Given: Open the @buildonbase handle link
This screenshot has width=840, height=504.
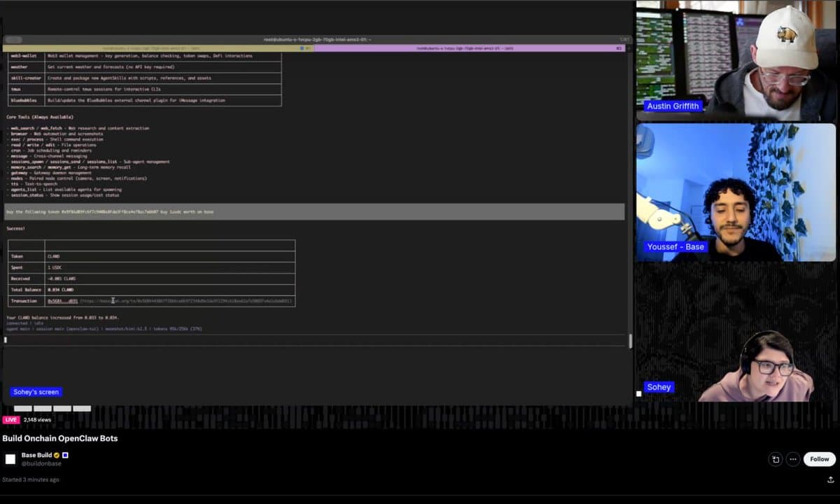Looking at the screenshot, I should [x=41, y=463].
